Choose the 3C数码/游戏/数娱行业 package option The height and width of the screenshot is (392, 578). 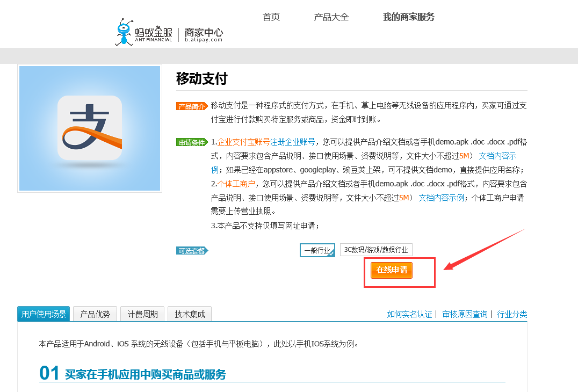click(376, 250)
